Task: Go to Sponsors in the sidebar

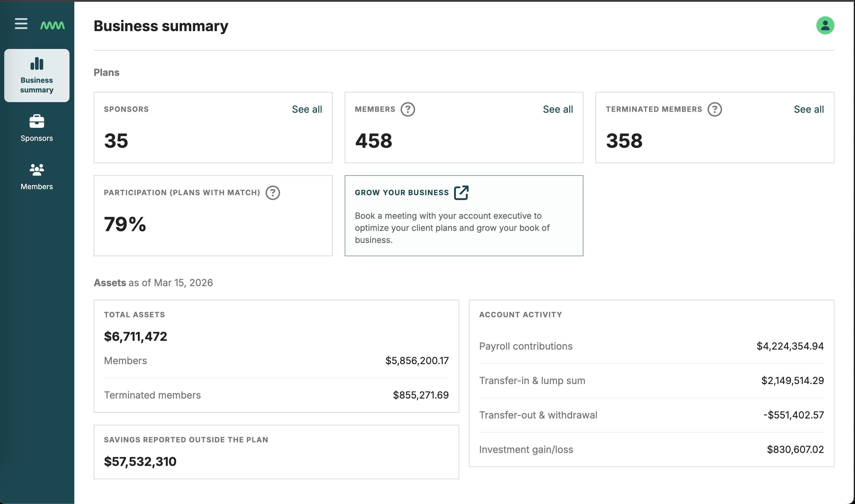Action: click(x=37, y=128)
